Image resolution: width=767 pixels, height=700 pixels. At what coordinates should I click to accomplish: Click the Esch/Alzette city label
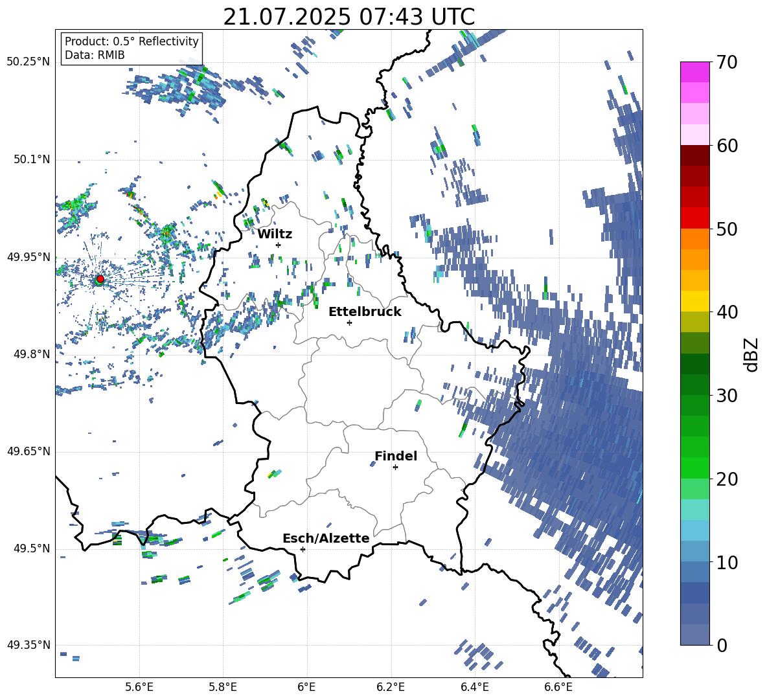pos(326,539)
